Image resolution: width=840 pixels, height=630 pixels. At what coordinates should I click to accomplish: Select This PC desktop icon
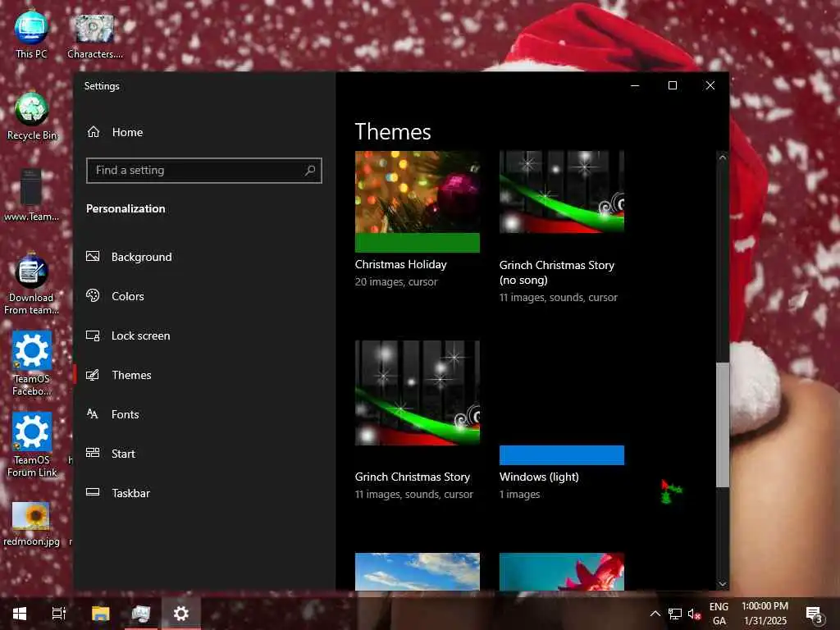[31, 34]
